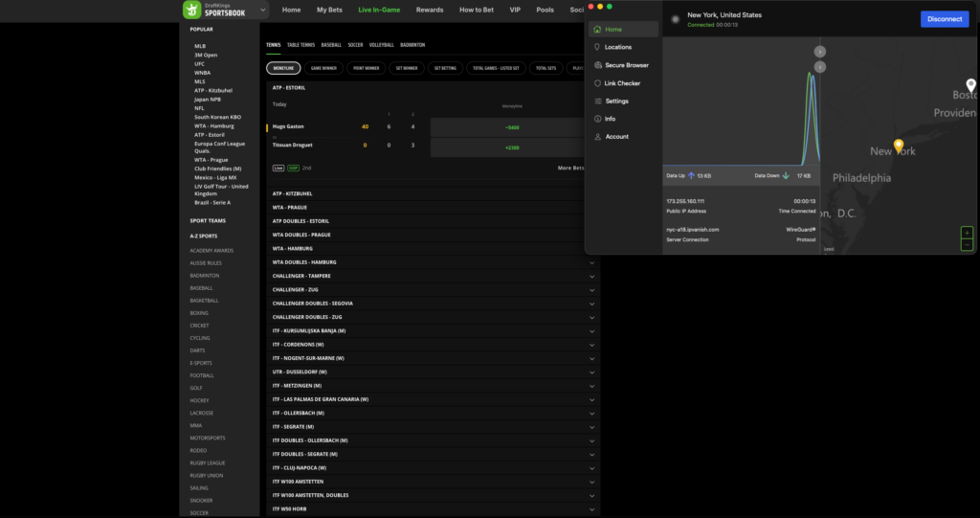Open MLB in Popular sidebar
The image size is (980, 518).
point(200,46)
